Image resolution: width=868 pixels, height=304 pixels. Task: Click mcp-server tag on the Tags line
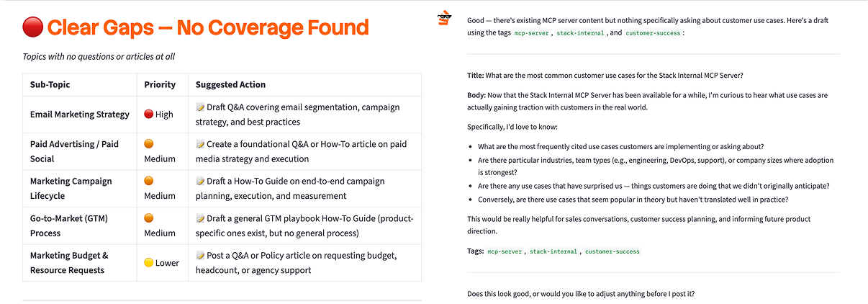tap(504, 251)
